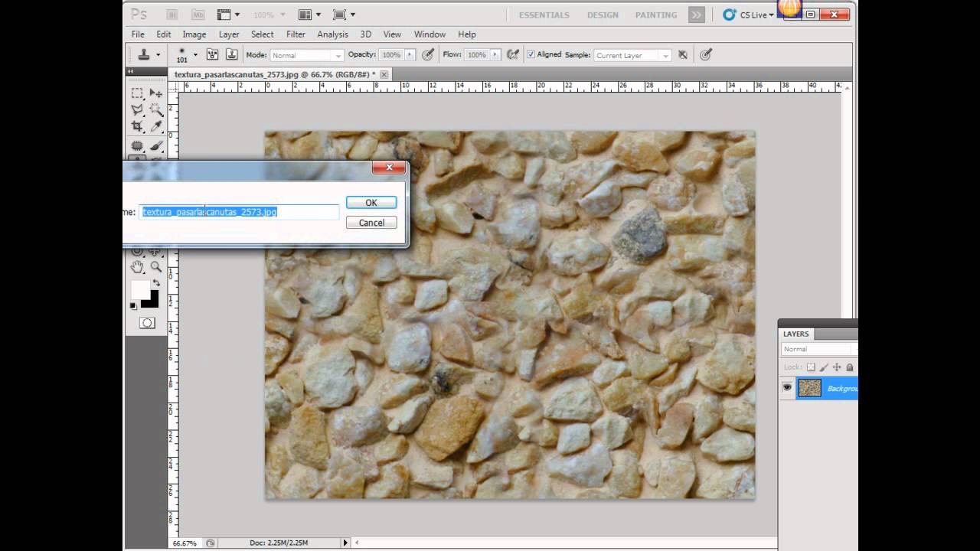Open the Analysis menu

(333, 34)
